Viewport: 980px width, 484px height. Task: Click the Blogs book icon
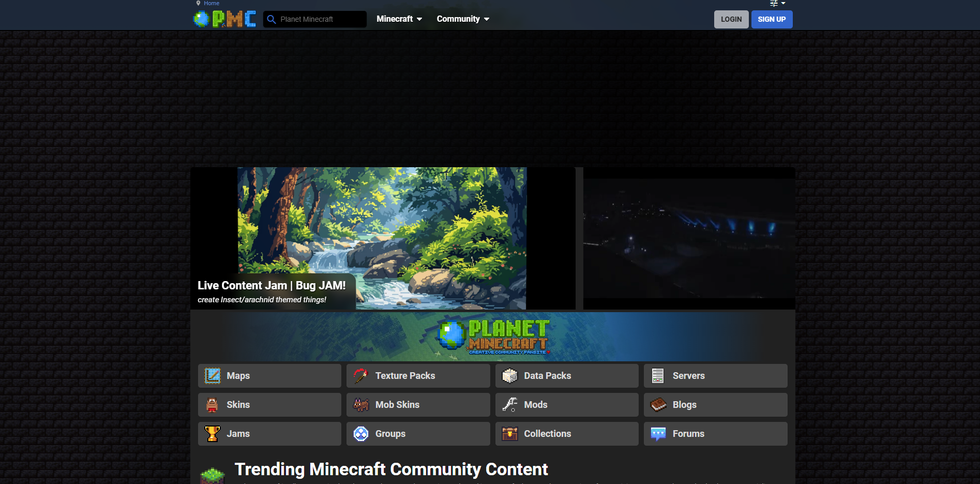tap(658, 405)
